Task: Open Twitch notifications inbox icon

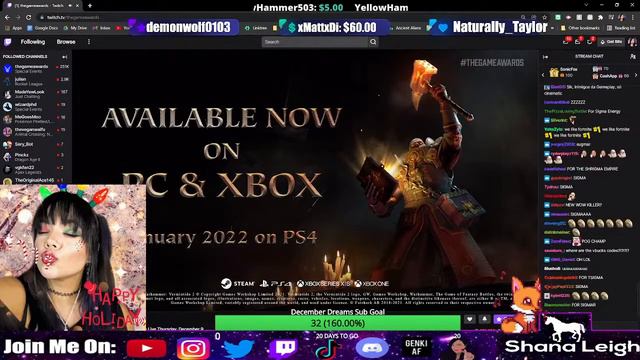Action: [578, 42]
